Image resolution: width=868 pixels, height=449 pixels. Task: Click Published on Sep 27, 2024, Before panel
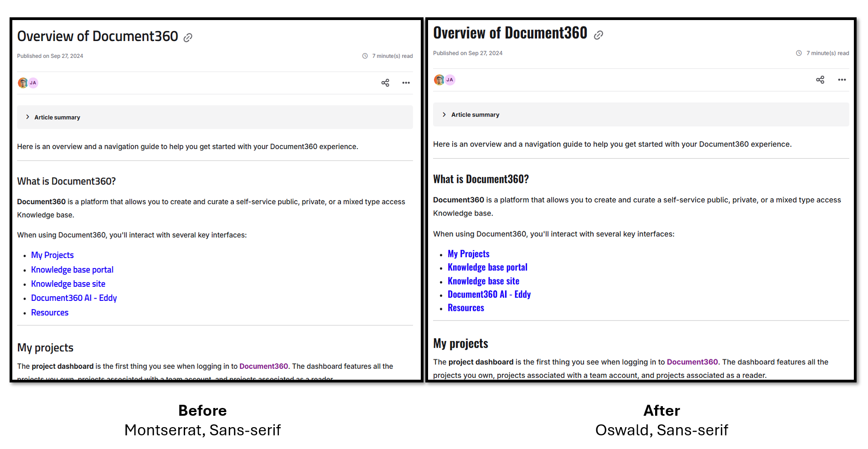tap(50, 56)
